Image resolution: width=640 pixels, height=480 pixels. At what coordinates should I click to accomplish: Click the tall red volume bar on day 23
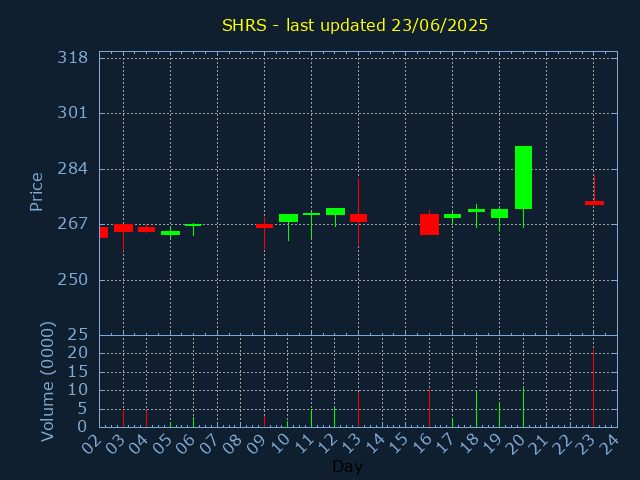point(593,388)
